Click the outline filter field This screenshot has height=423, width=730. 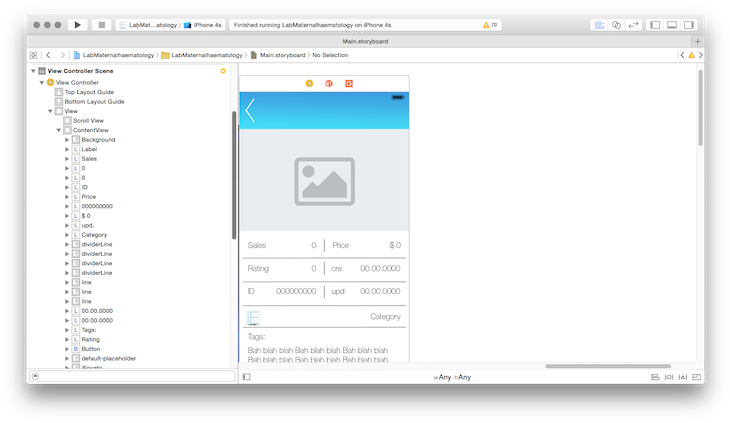(x=132, y=376)
